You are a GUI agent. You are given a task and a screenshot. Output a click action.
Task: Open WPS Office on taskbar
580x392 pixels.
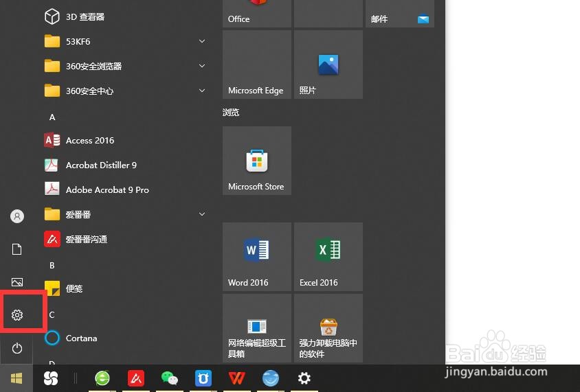click(x=236, y=378)
